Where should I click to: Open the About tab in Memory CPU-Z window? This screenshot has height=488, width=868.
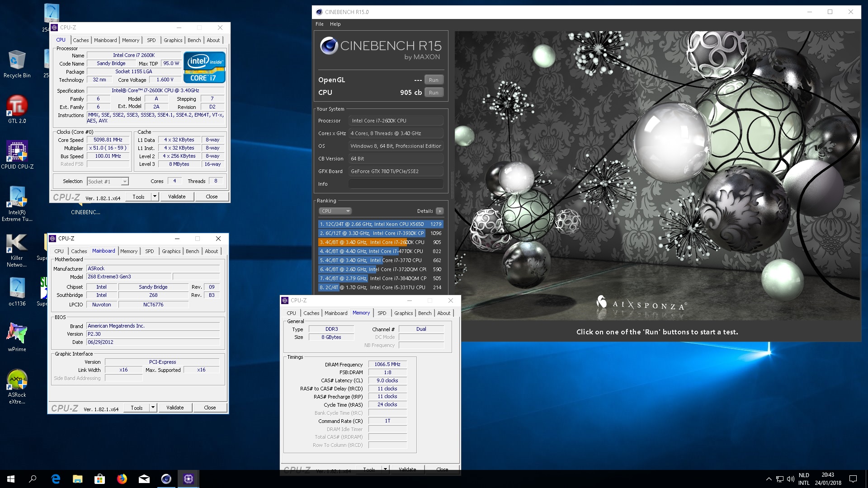click(444, 313)
